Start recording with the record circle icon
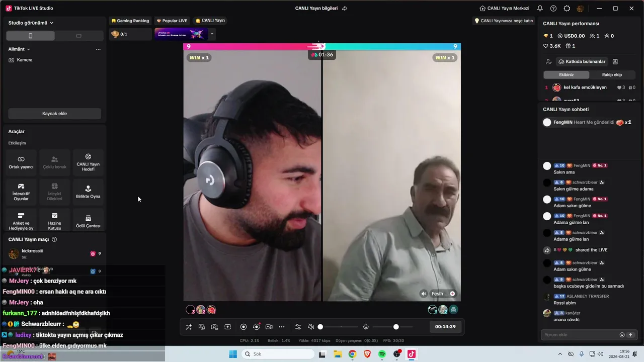Image resolution: width=644 pixels, height=362 pixels. [x=244, y=327]
